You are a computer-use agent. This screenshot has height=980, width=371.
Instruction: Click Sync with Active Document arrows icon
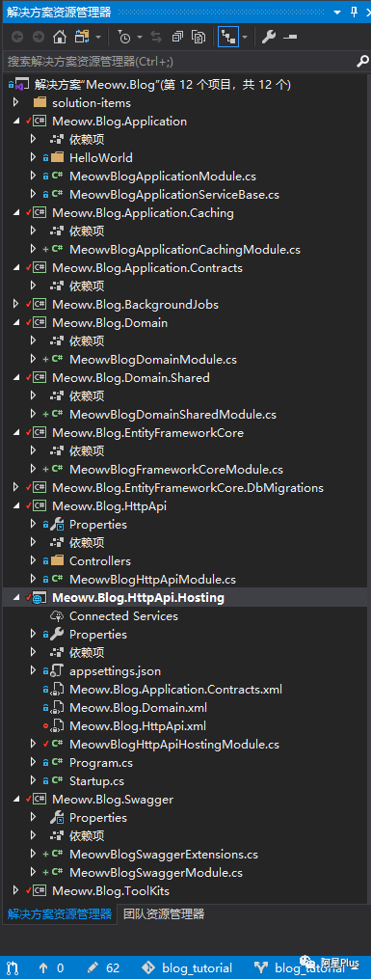coord(155,37)
